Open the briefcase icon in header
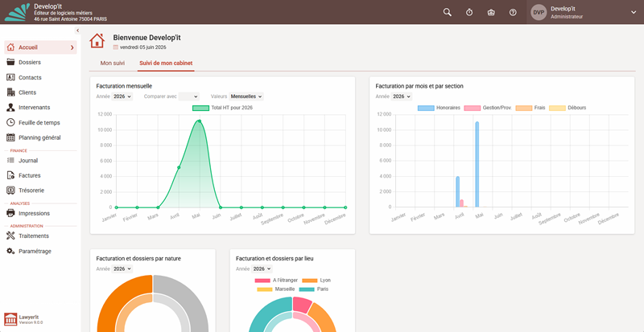Screen dimensions: 644x332 491,12
